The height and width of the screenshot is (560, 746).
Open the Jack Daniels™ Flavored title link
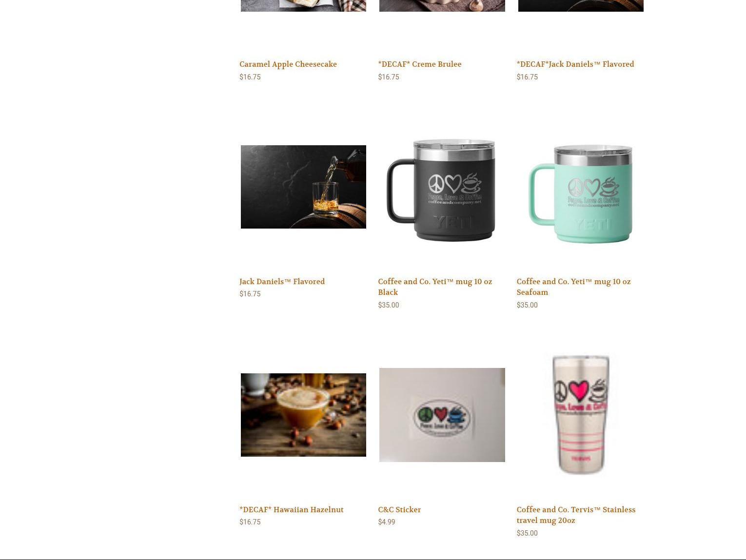[282, 282]
